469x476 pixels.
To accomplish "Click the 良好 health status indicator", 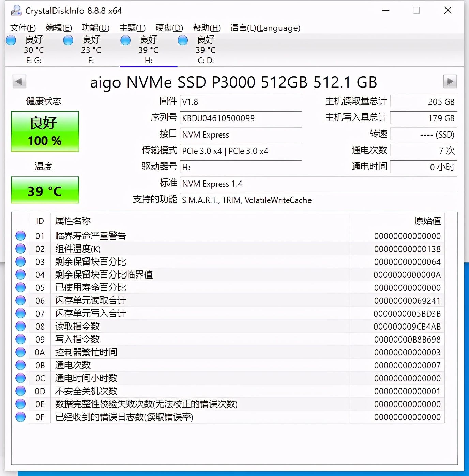I will pyautogui.click(x=45, y=131).
